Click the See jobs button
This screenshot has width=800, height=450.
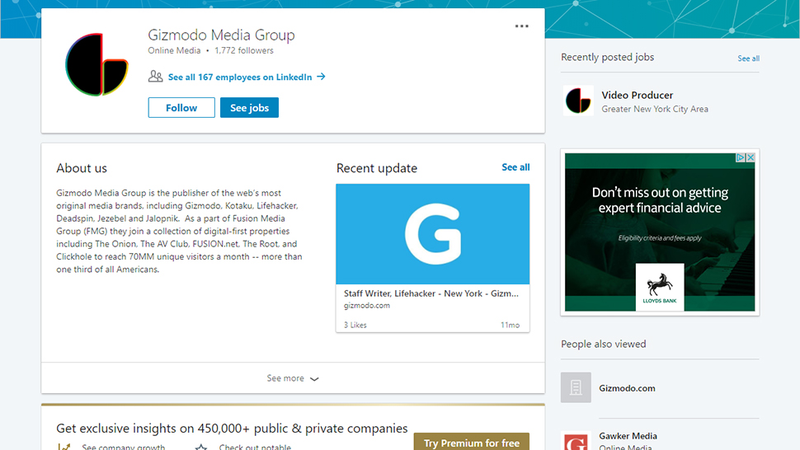point(249,108)
